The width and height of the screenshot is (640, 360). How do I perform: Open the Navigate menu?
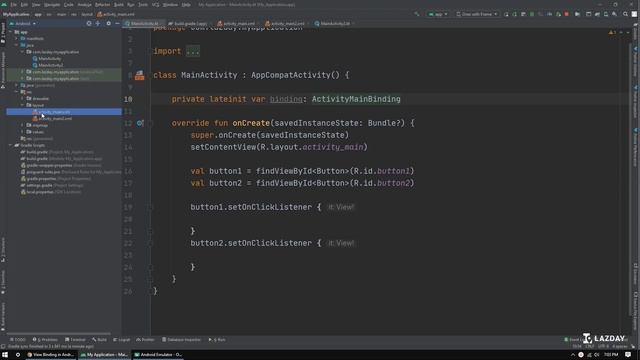click(x=52, y=4)
